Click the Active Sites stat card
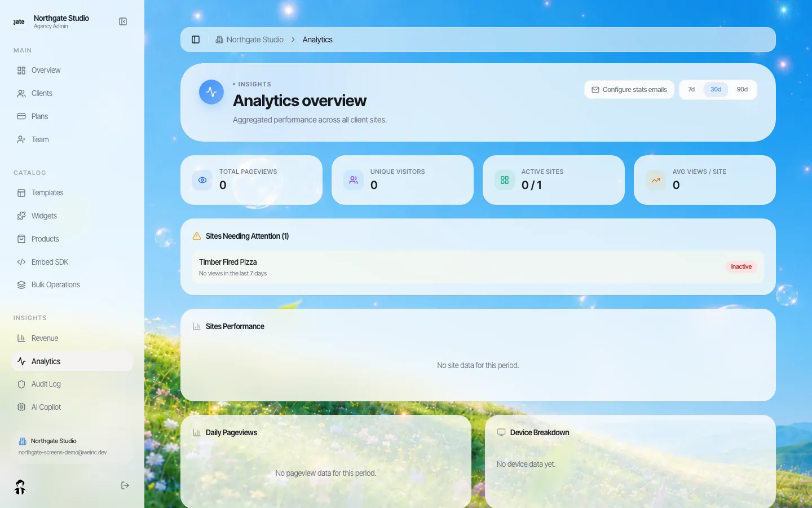 [x=554, y=180]
